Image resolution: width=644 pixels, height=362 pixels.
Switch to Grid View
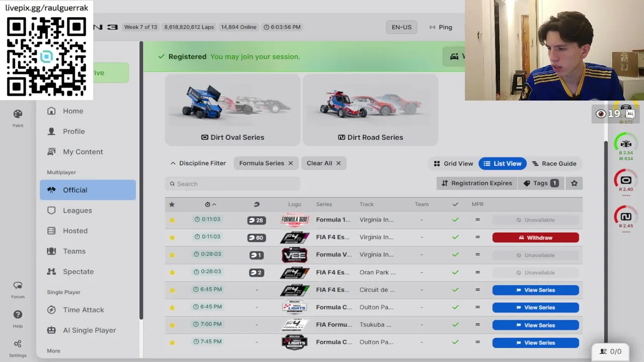(x=453, y=163)
